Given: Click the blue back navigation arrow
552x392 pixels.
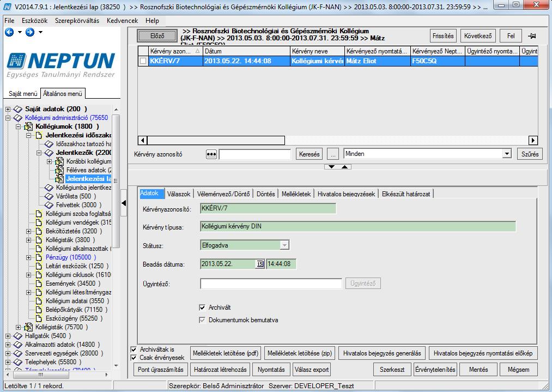Looking at the screenshot, I should coord(9,32).
